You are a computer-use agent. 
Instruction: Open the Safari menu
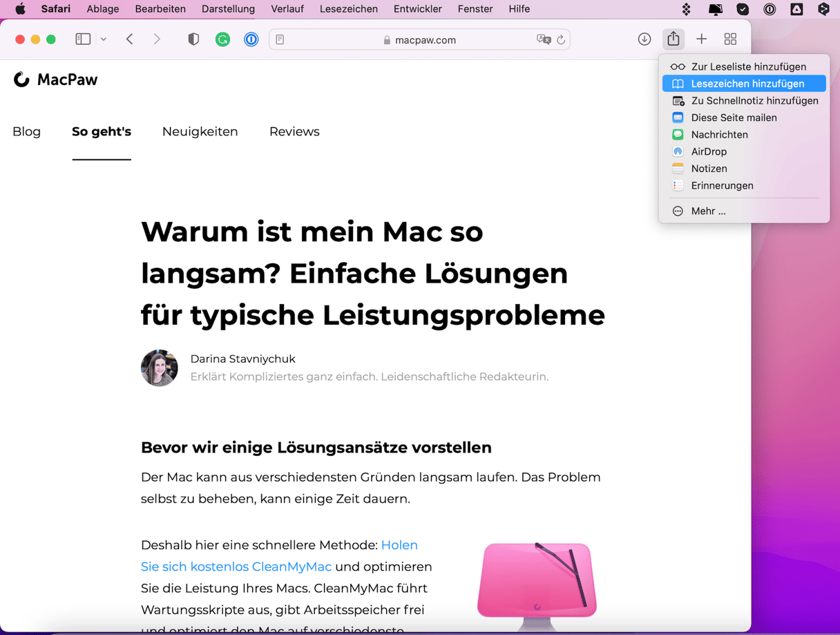pyautogui.click(x=56, y=9)
